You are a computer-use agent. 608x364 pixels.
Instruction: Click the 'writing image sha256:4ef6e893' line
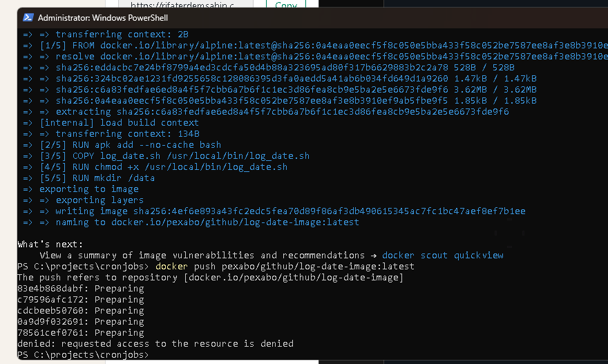tap(274, 211)
